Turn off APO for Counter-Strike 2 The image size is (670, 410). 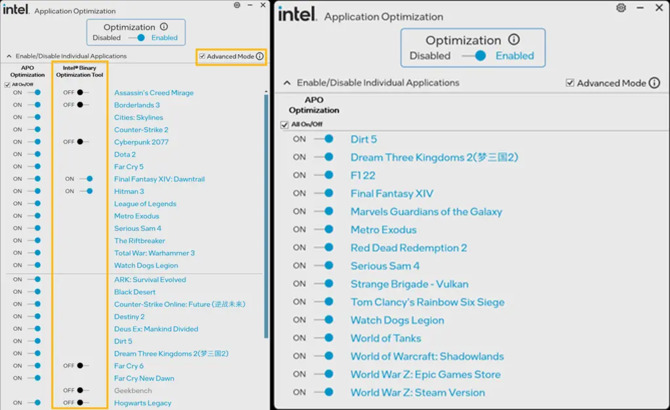pyautogui.click(x=34, y=129)
